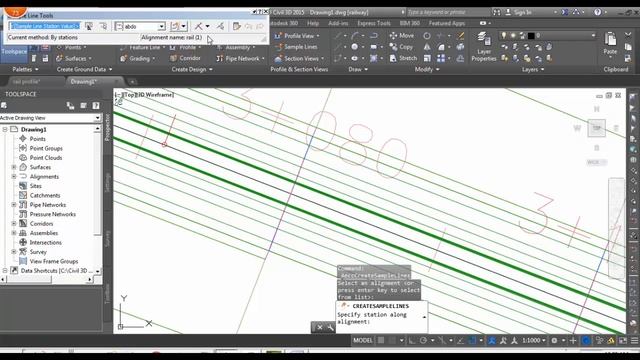The height and width of the screenshot is (360, 640).
Task: Click the Array modify icon
Action: [441, 59]
